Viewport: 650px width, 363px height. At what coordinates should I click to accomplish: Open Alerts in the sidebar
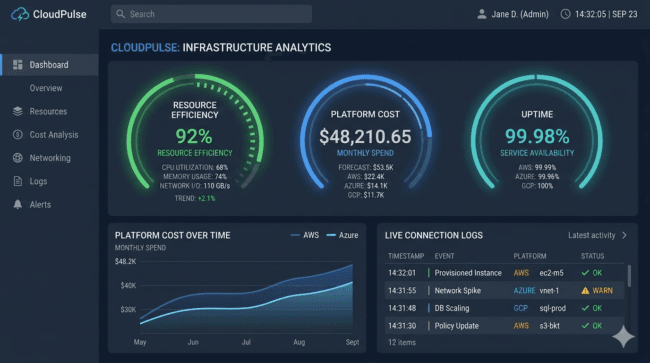(x=40, y=204)
